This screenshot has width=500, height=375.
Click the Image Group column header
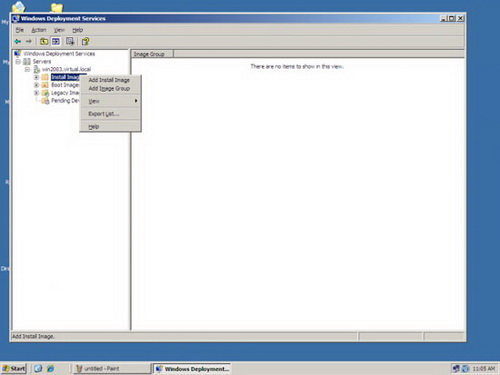point(152,54)
